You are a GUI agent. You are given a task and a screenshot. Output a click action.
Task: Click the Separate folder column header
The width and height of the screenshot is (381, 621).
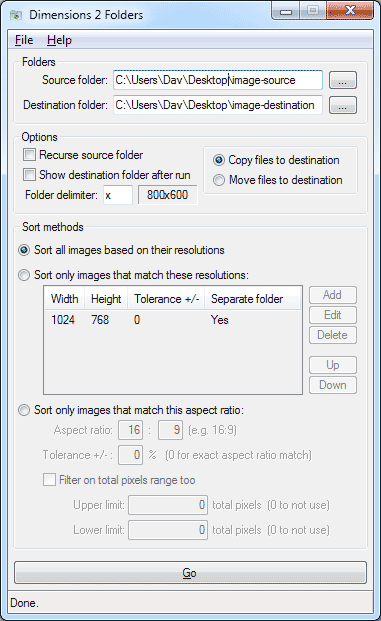252,299
